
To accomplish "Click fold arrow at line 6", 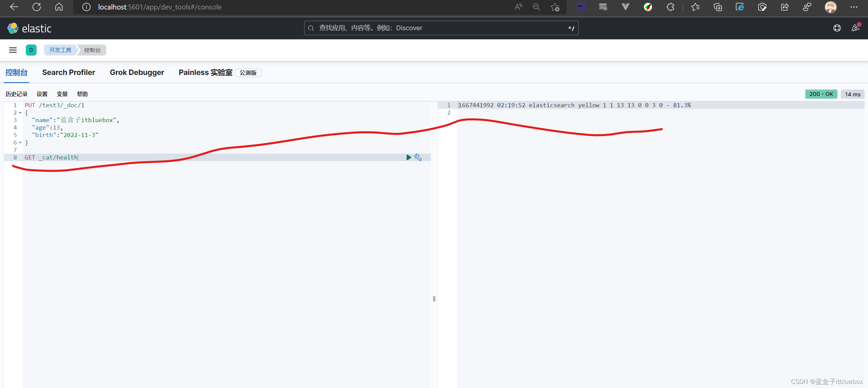I will 20,143.
